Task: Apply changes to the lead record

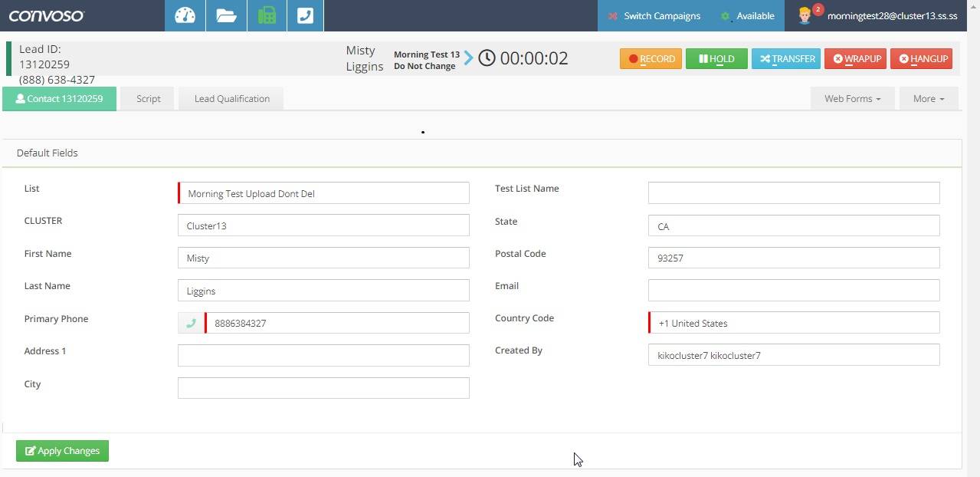Action: pos(61,451)
